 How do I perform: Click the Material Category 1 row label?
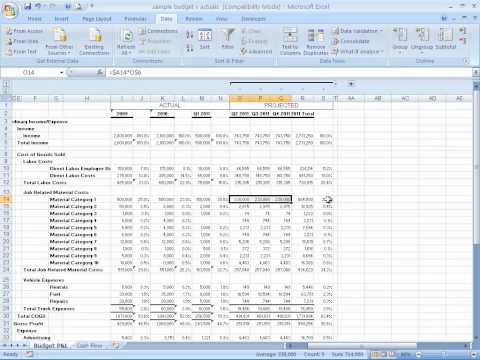tap(73, 199)
